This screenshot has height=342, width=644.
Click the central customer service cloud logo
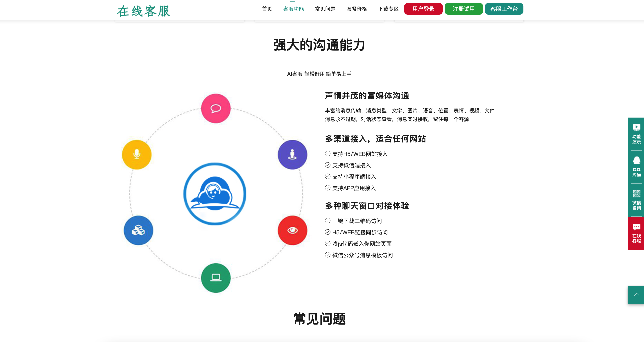coord(215,194)
